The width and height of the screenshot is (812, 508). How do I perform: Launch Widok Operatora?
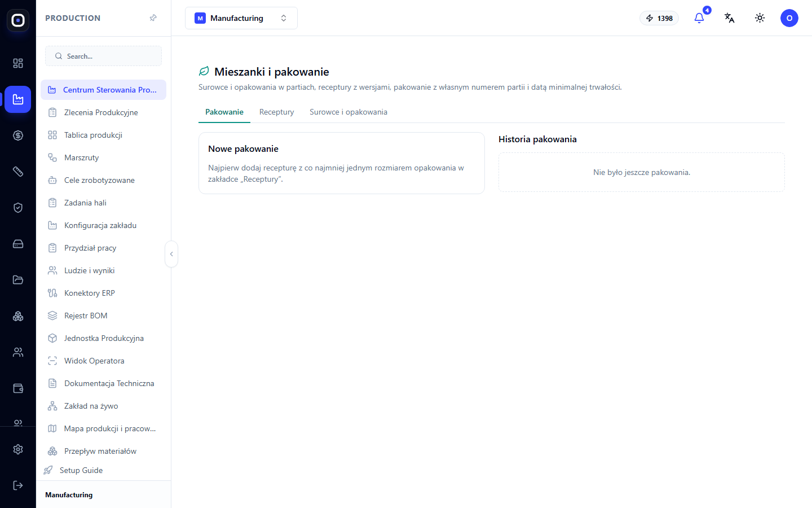tap(104, 361)
